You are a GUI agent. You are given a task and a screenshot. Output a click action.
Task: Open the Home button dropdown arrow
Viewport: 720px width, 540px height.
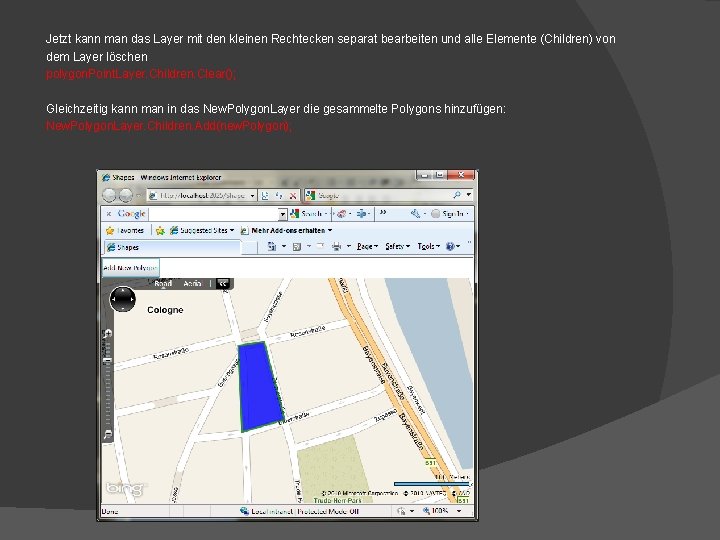tap(284, 247)
